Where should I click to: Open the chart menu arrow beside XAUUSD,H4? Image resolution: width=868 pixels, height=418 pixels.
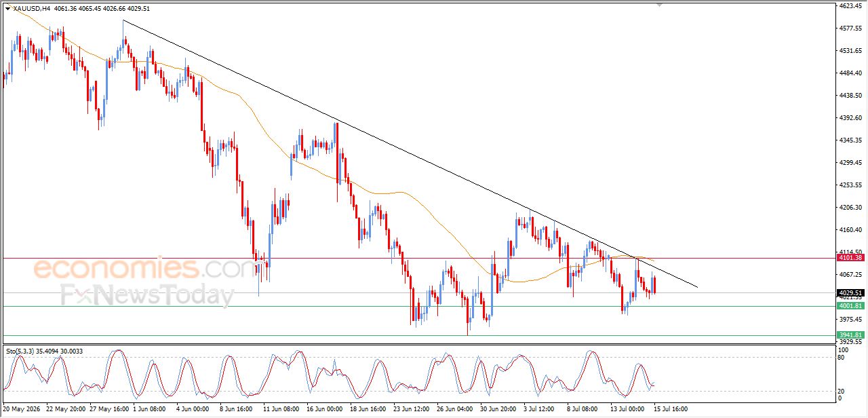7,8
